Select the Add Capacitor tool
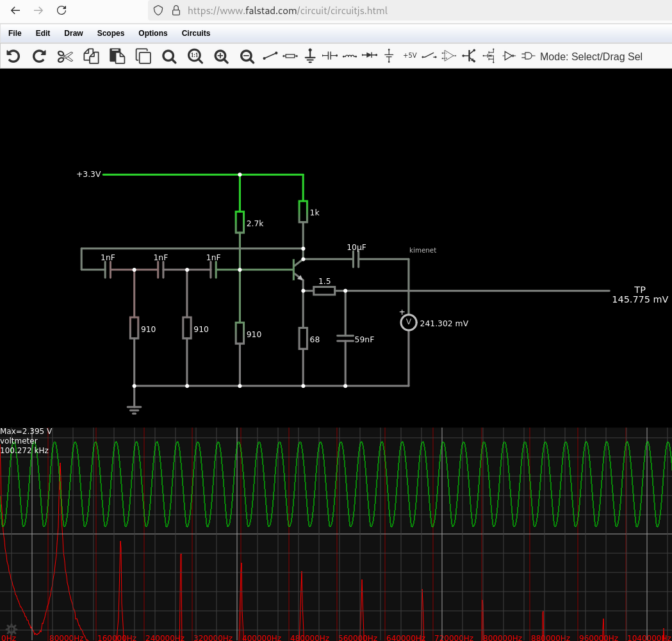 [329, 56]
